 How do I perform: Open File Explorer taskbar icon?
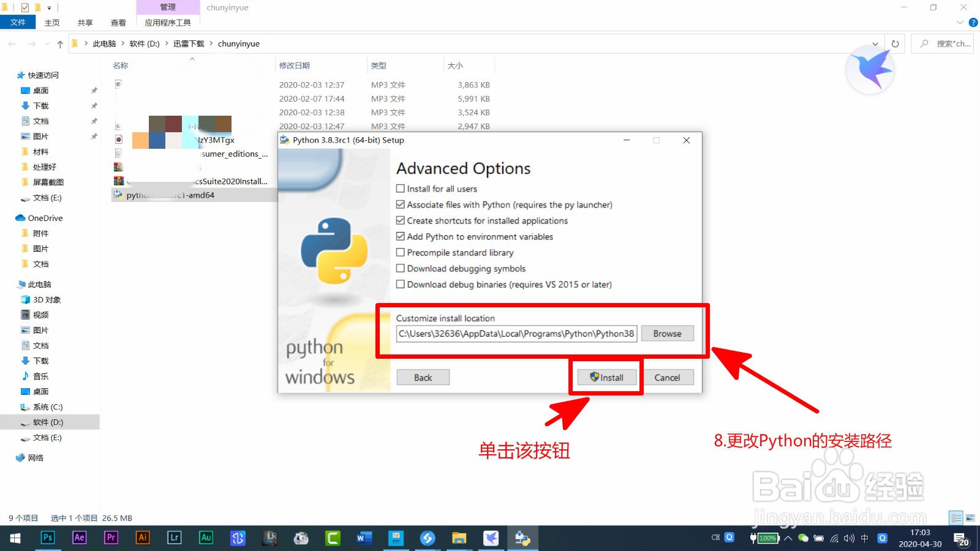(459, 538)
